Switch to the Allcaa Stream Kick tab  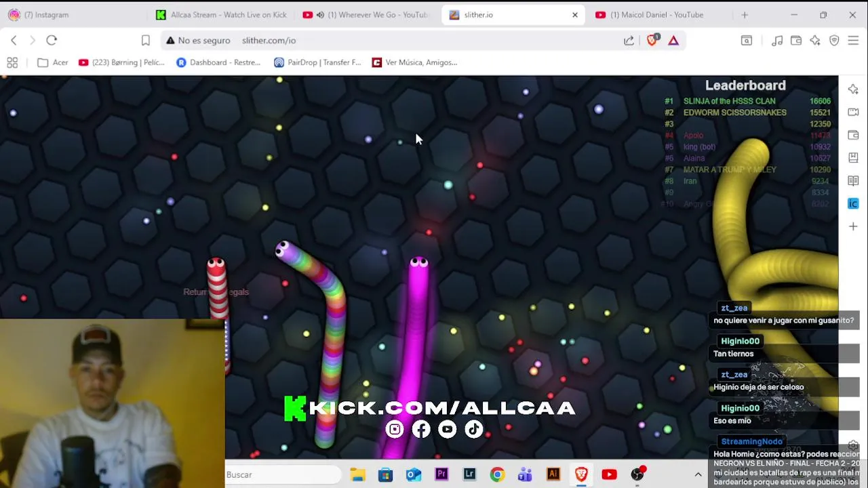click(x=222, y=15)
